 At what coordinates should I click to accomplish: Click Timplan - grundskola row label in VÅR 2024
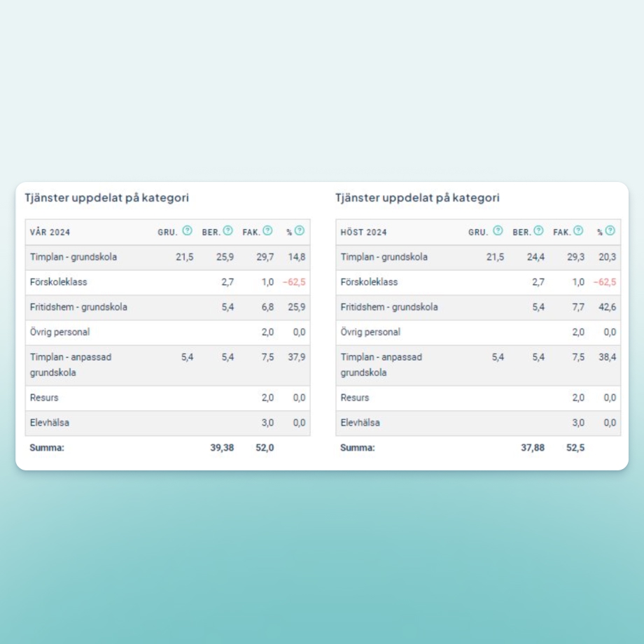(73, 257)
